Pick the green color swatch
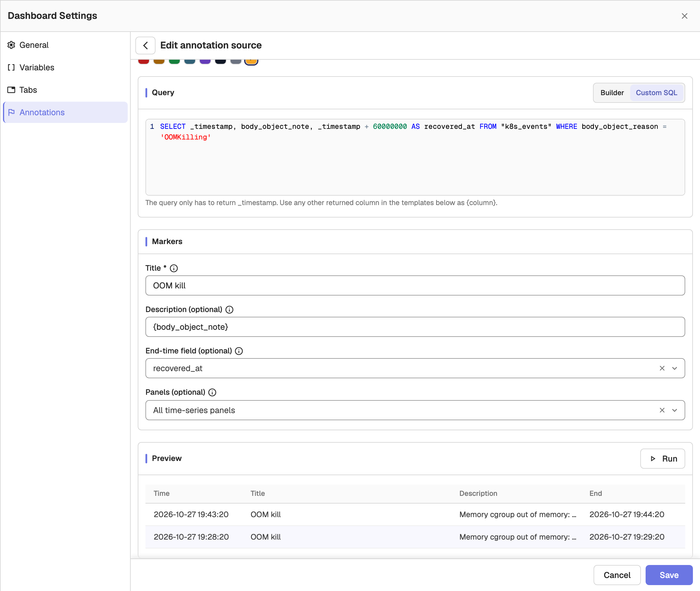The height and width of the screenshot is (591, 700). click(174, 61)
